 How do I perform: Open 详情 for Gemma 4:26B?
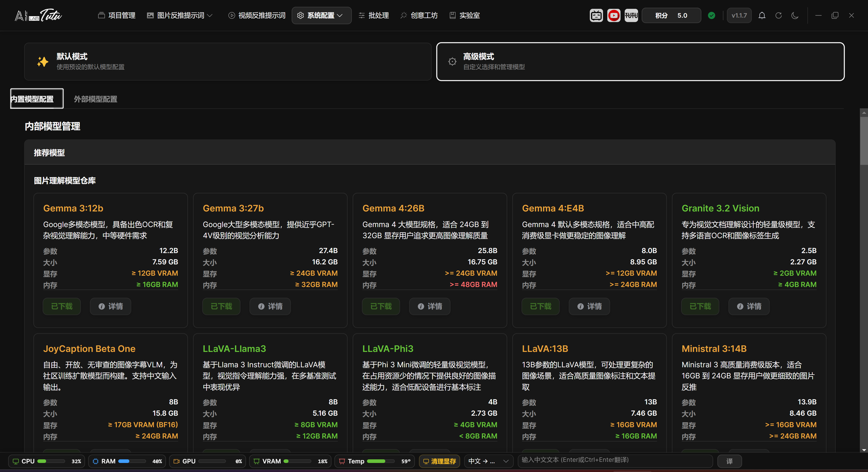tap(430, 306)
